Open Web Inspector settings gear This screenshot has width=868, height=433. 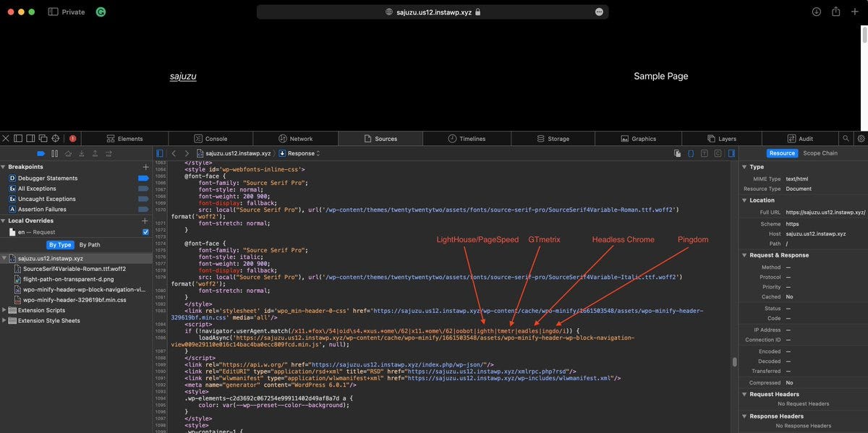860,138
